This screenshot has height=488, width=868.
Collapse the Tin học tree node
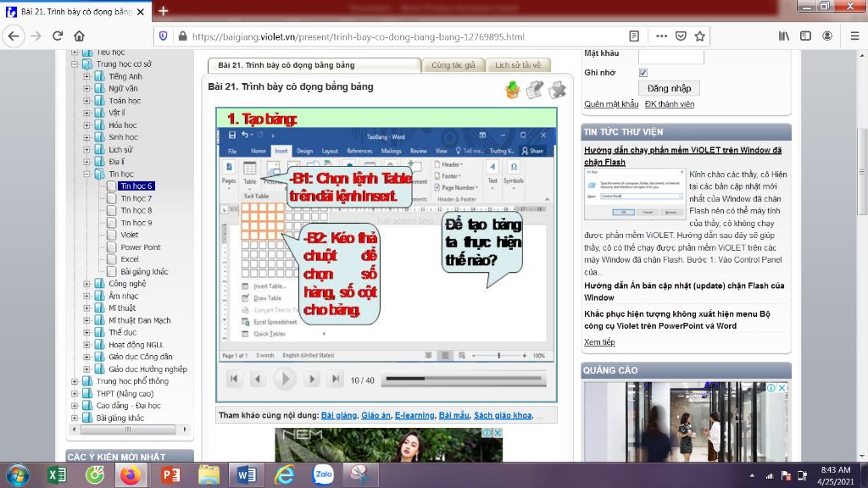[86, 174]
